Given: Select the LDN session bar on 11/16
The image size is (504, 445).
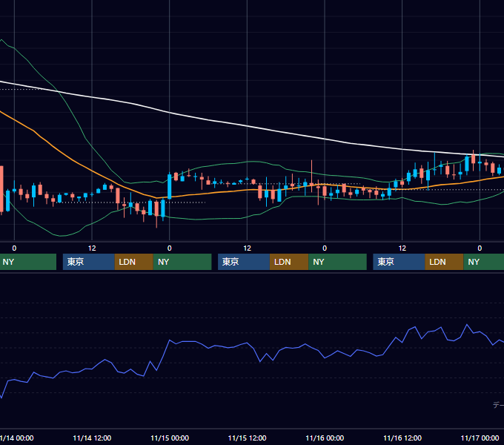Looking at the screenshot, I should 444,262.
